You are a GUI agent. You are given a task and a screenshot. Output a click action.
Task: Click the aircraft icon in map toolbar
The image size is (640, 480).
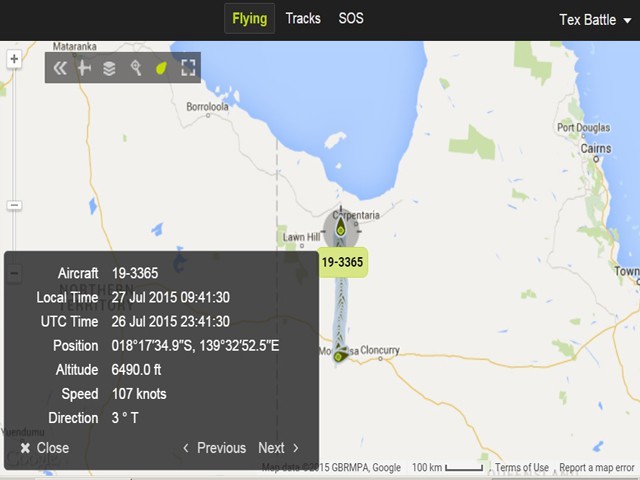85,68
